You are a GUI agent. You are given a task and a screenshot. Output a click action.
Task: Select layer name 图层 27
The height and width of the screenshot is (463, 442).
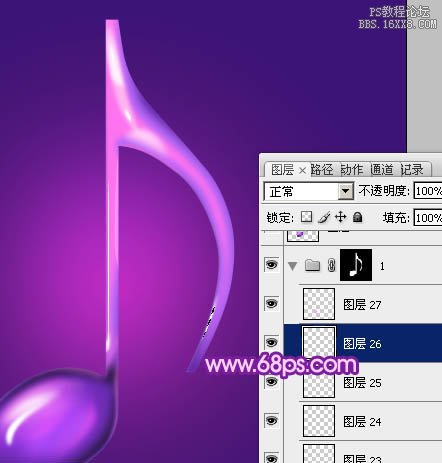tap(362, 305)
